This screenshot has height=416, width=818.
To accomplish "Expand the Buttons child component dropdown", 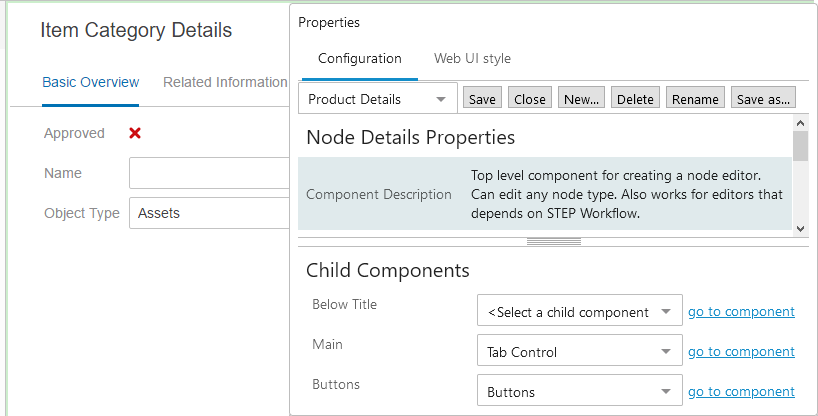I will (579, 392).
